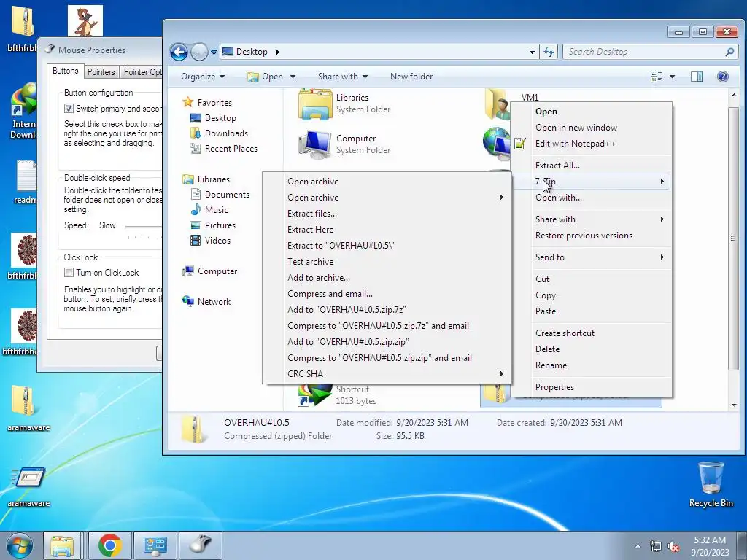Open the Explorer Help question mark icon
747x560 pixels.
[x=722, y=77]
